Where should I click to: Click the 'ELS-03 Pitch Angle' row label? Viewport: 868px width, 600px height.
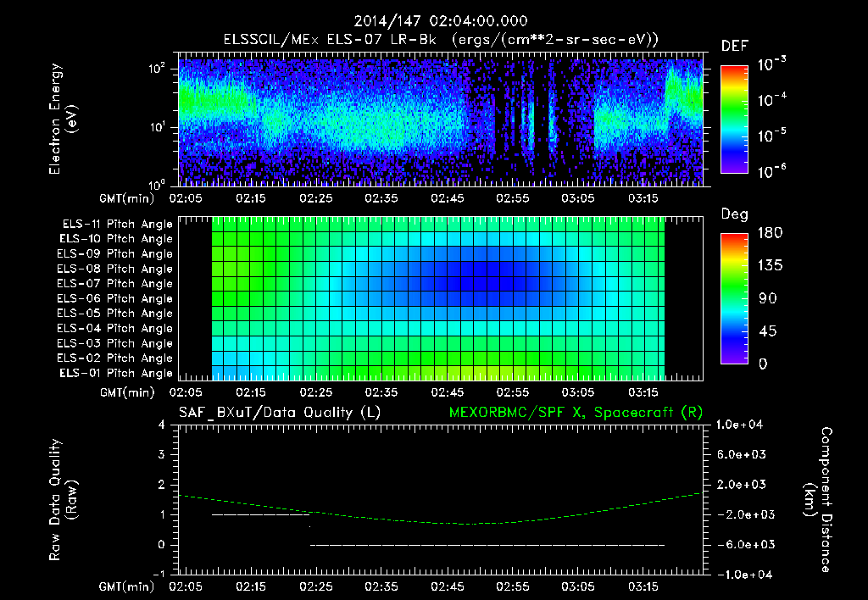tap(115, 343)
